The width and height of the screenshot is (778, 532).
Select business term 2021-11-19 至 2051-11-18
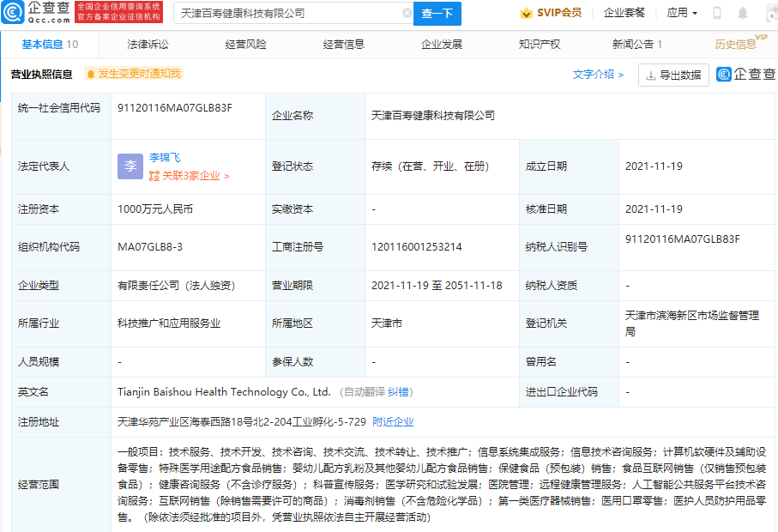pos(437,286)
